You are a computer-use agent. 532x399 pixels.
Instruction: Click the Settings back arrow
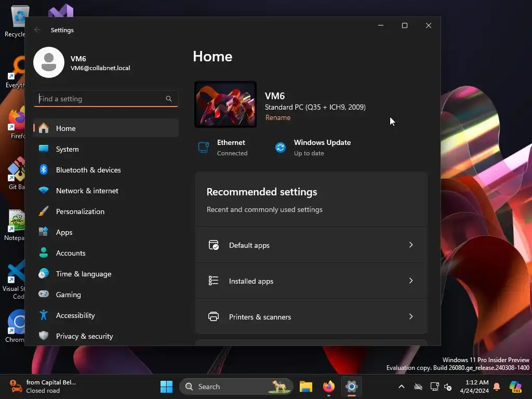pyautogui.click(x=37, y=30)
